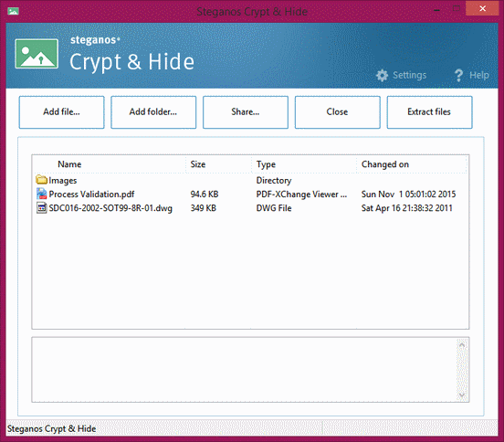
Task: Click the Steganos Crypt & Hide logo image
Action: point(37,54)
